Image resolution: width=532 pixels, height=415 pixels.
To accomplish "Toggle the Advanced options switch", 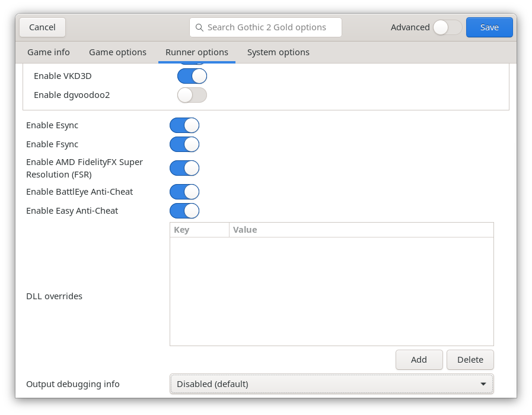I will pyautogui.click(x=447, y=27).
